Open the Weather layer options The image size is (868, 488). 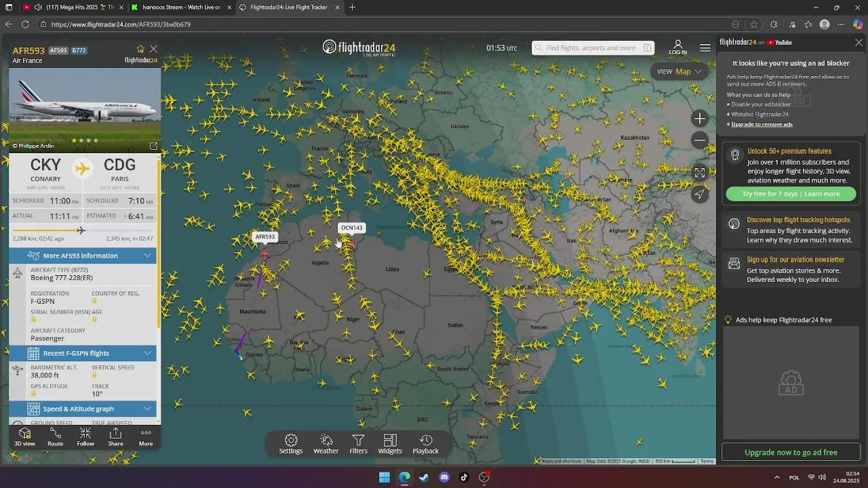tap(325, 445)
